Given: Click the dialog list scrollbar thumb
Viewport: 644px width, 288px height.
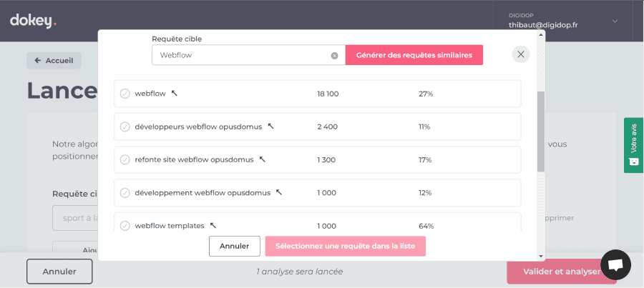Looking at the screenshot, I should (540, 131).
